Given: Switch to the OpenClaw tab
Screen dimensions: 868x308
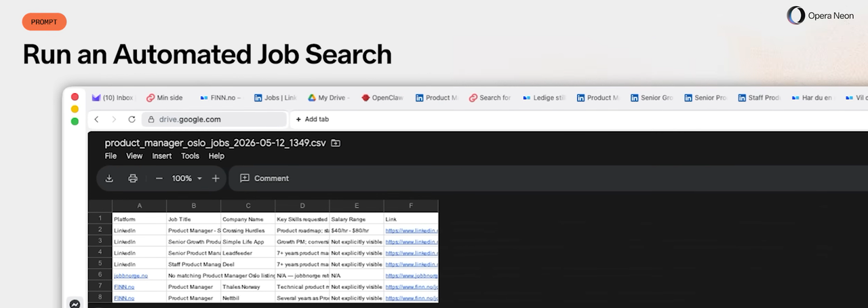Looking at the screenshot, I should (383, 98).
